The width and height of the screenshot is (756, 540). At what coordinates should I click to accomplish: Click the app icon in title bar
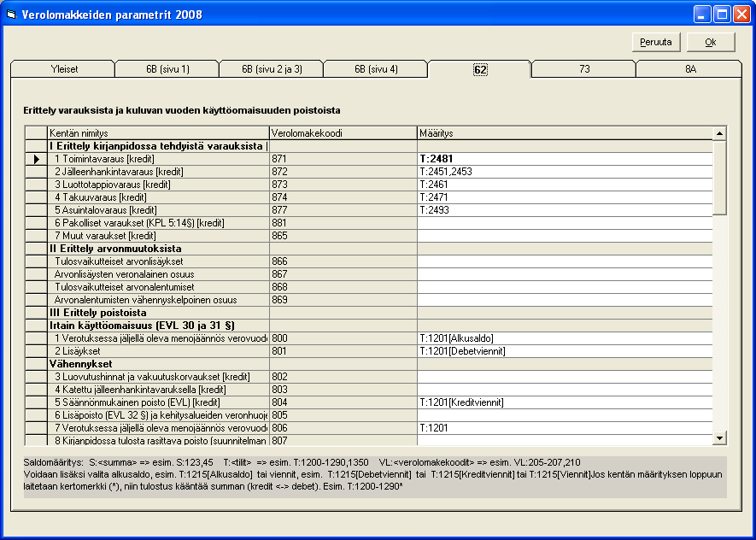point(10,15)
